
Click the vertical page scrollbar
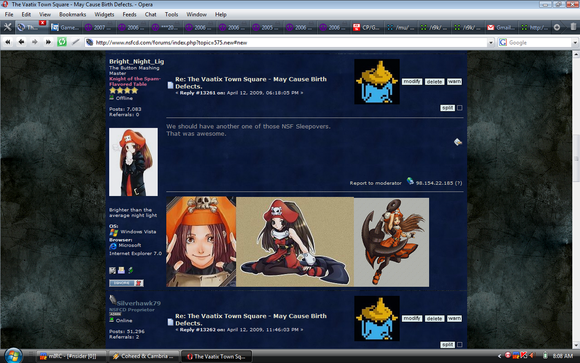tap(576, 200)
